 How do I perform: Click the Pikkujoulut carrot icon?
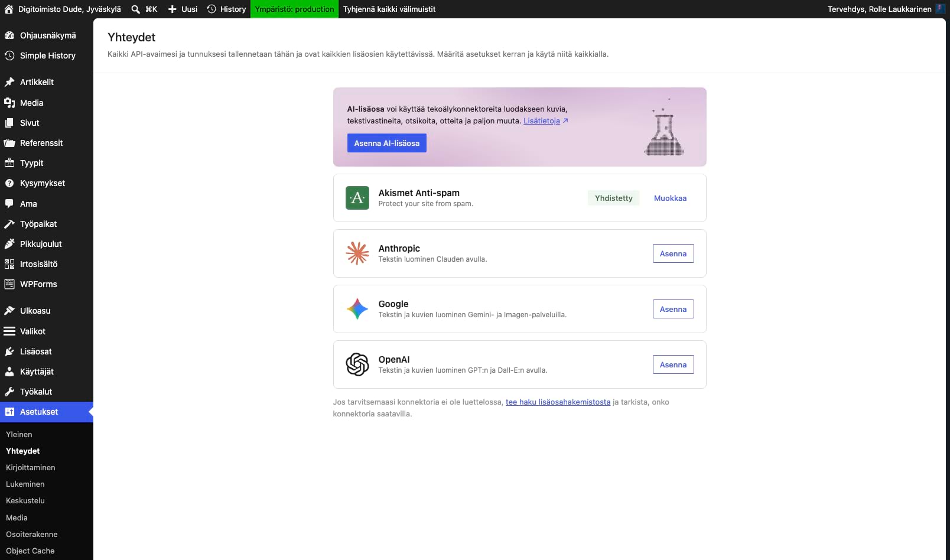(9, 244)
